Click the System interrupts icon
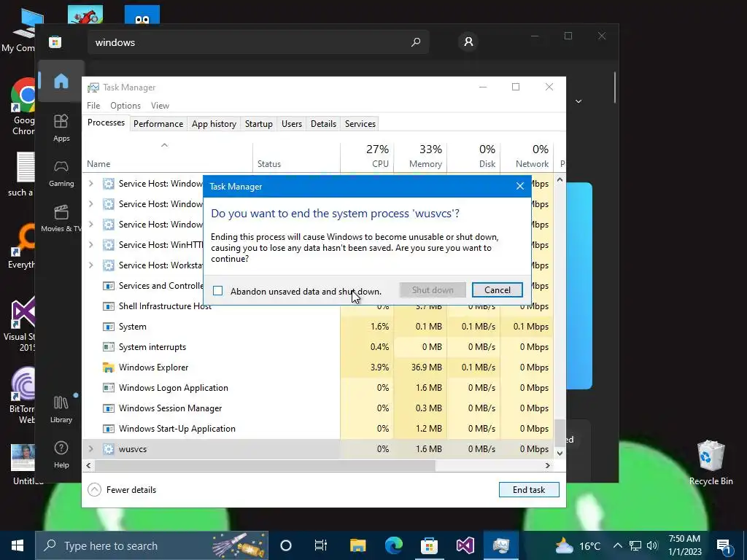 pyautogui.click(x=109, y=346)
